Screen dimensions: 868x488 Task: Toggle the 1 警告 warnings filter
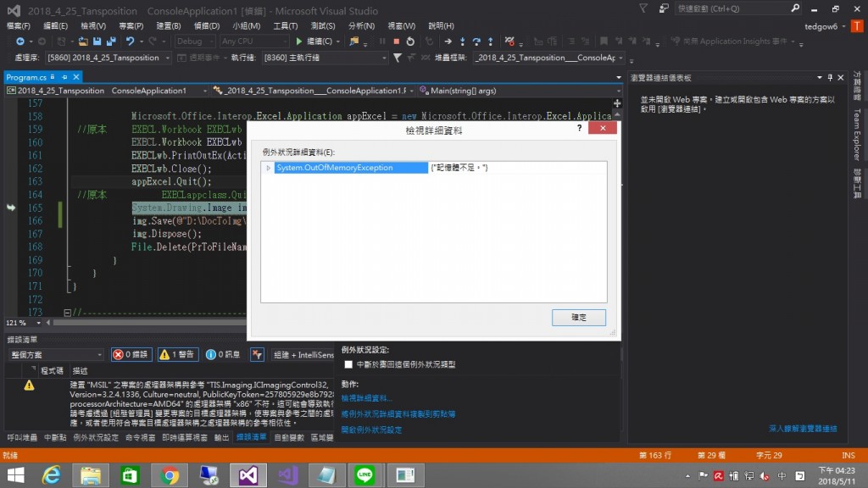point(178,355)
